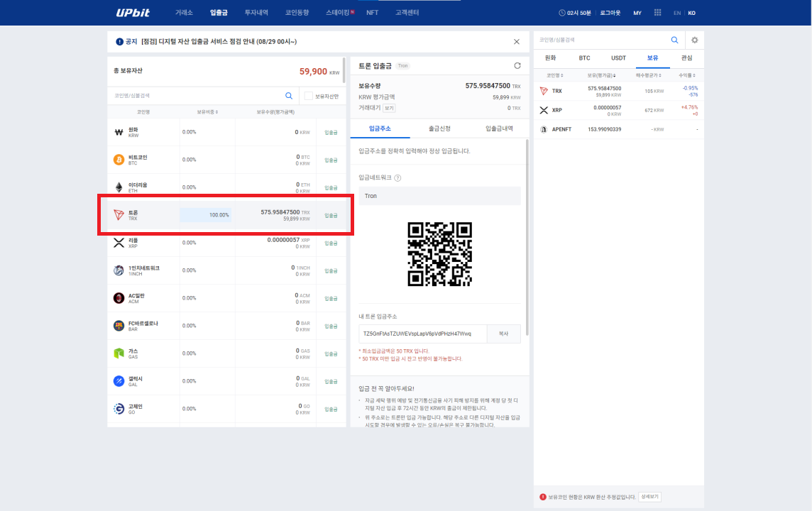The width and height of the screenshot is (812, 511).
Task: Click the AC밀란 ACM coin icon
Action: [x=119, y=297]
